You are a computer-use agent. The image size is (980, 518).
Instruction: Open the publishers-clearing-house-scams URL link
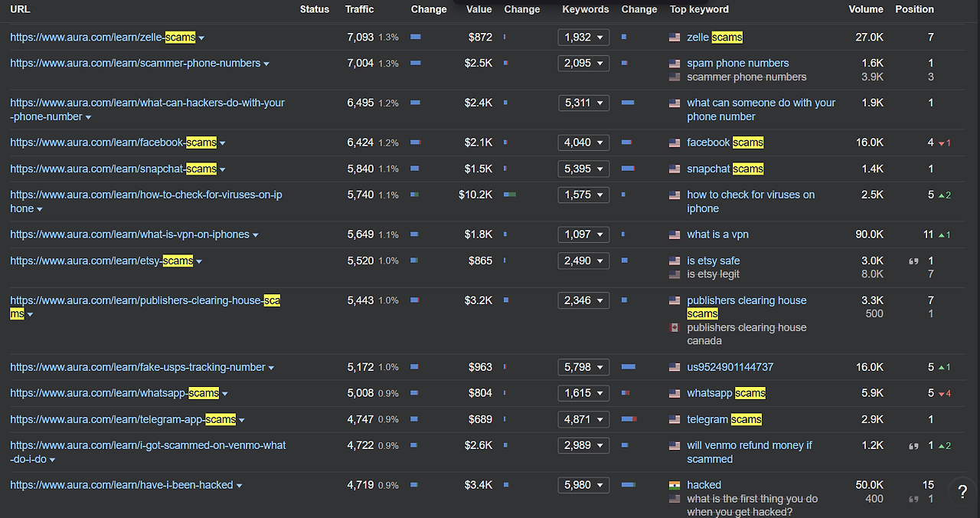[145, 307]
